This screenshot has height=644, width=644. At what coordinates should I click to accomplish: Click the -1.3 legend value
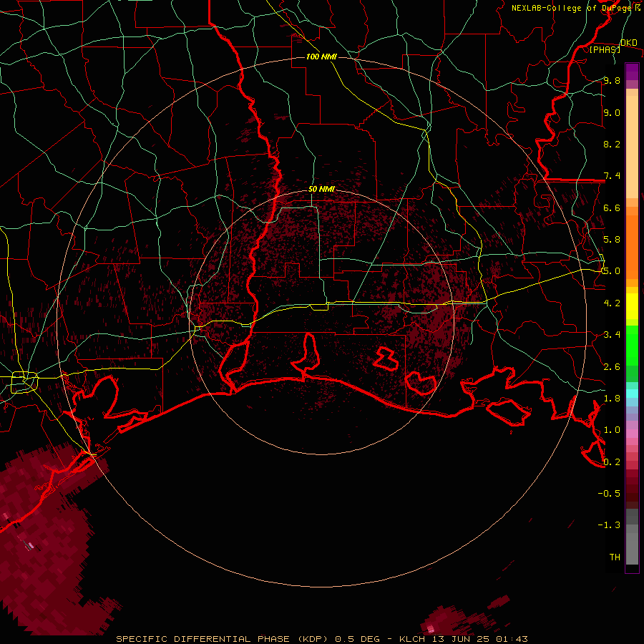pos(609,525)
